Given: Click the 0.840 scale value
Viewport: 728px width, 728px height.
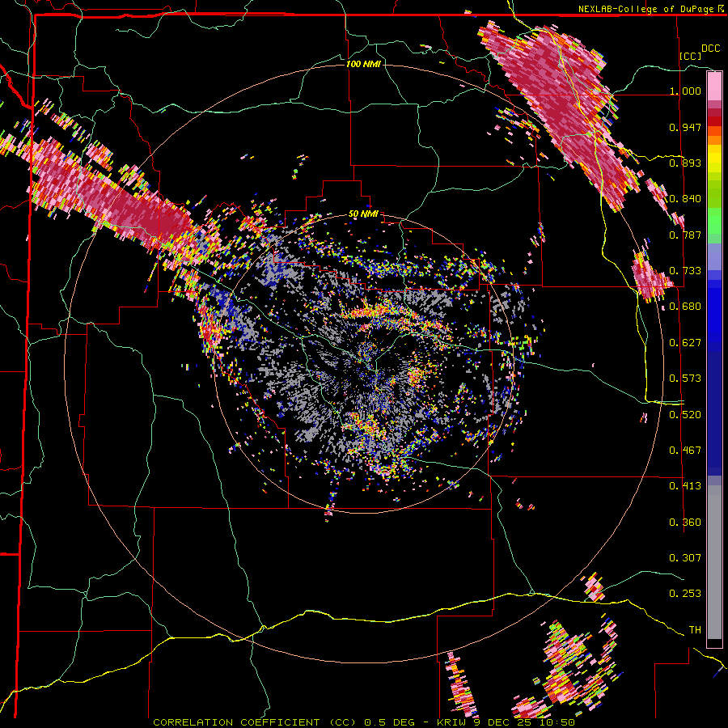Looking at the screenshot, I should click(685, 199).
